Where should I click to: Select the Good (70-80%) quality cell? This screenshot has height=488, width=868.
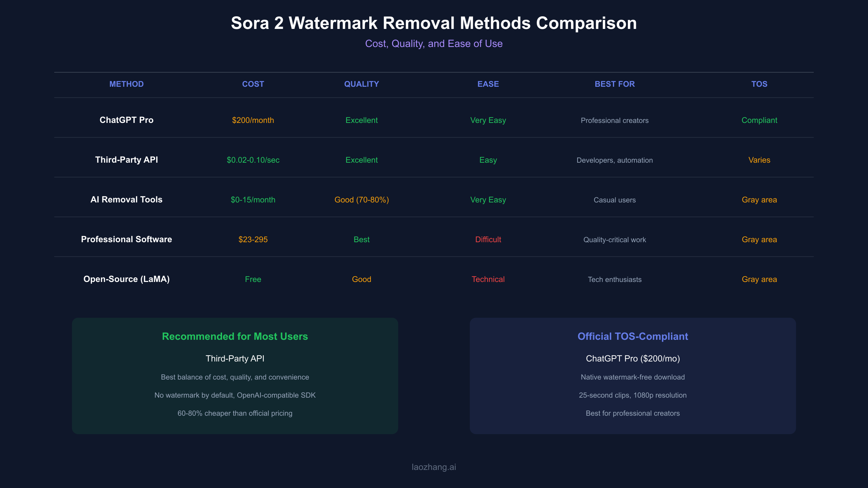[x=362, y=200]
